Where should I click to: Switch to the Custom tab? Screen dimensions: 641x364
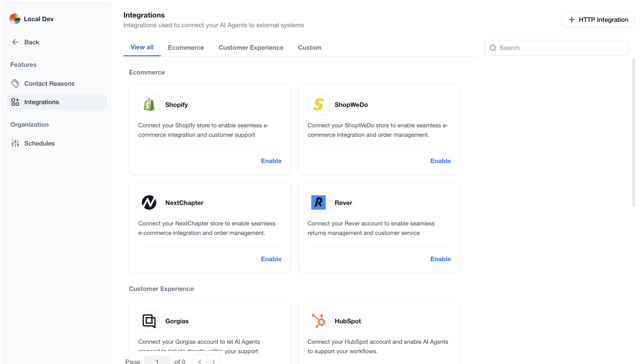coord(309,47)
